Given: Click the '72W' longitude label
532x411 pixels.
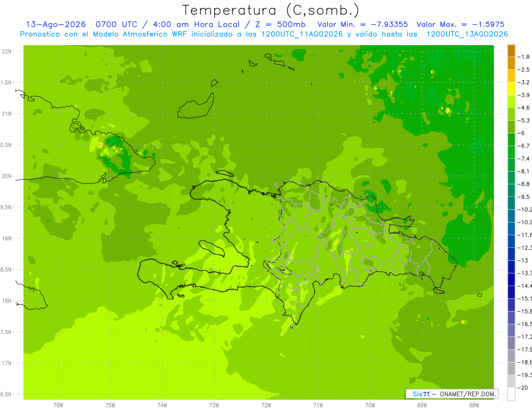Looking at the screenshot, I should (x=266, y=405).
